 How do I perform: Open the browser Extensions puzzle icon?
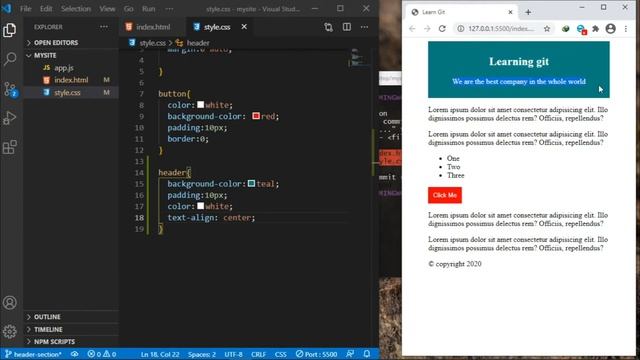596,29
